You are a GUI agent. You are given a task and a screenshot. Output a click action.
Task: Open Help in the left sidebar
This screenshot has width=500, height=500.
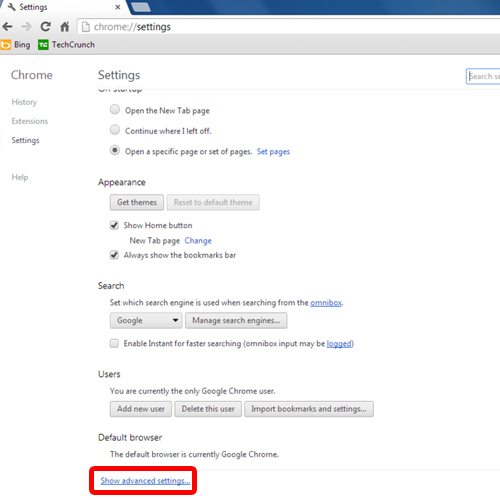(x=20, y=177)
